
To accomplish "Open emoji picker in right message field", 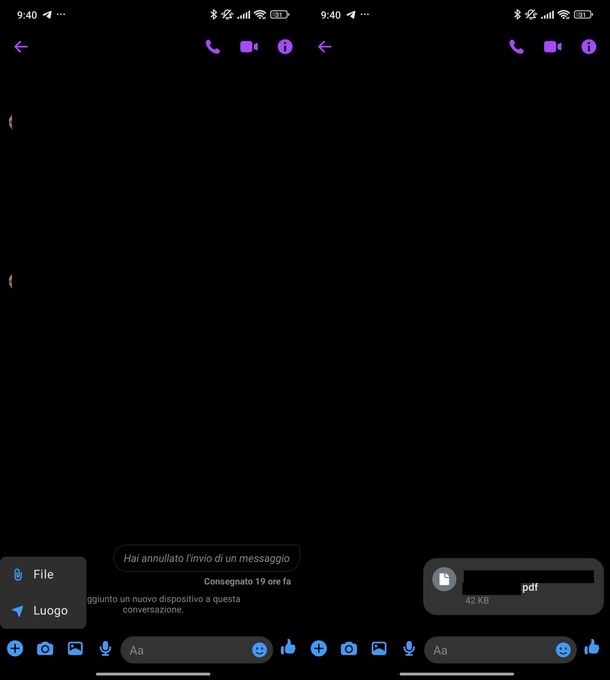I will click(x=563, y=650).
